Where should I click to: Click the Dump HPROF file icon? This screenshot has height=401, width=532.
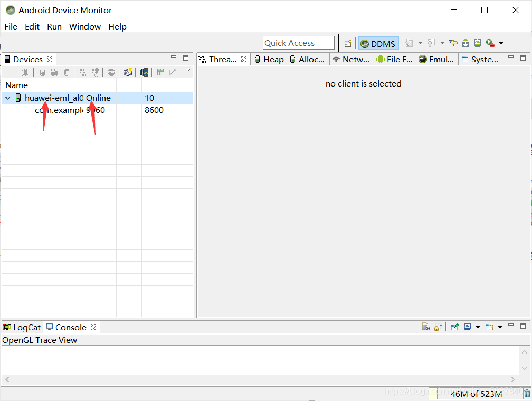[54, 72]
